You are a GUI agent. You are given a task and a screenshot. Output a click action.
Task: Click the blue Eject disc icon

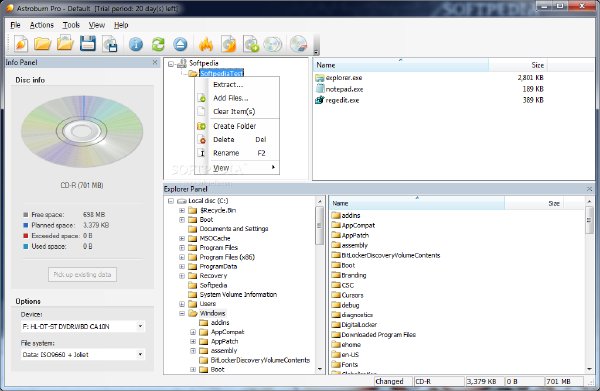[180, 44]
